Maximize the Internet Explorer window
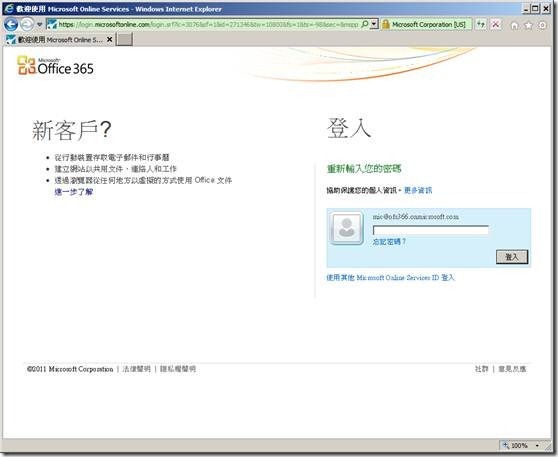Viewport: 558px width, 457px height. pyautogui.click(x=535, y=9)
